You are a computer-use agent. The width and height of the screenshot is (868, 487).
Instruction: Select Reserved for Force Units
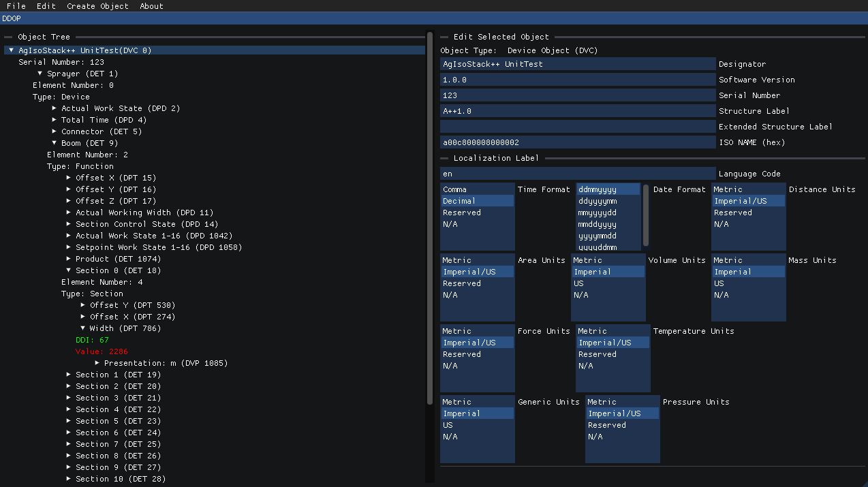coord(477,354)
